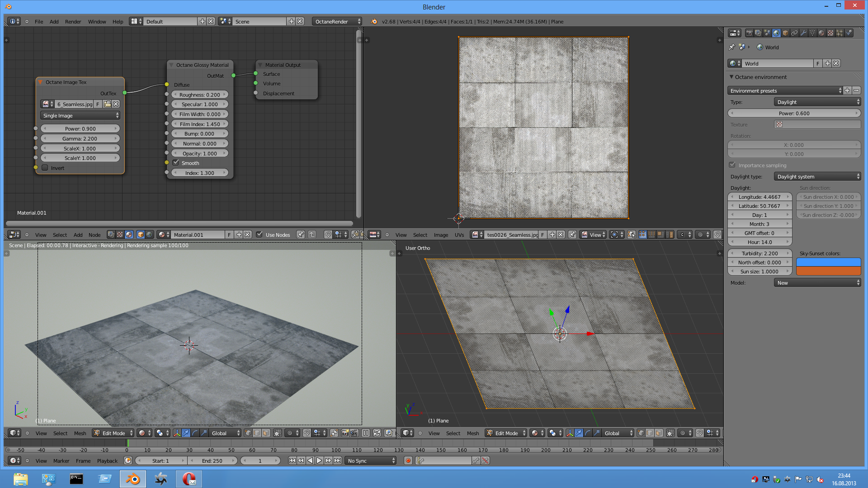868x488 pixels.
Task: Open the OctaneRender engine dropdown
Action: 337,21
